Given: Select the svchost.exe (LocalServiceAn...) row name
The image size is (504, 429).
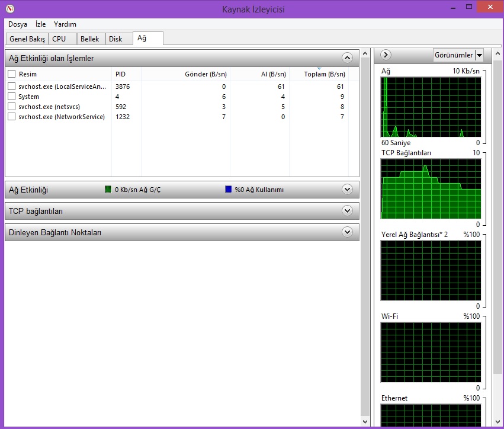Looking at the screenshot, I should pyautogui.click(x=62, y=87).
